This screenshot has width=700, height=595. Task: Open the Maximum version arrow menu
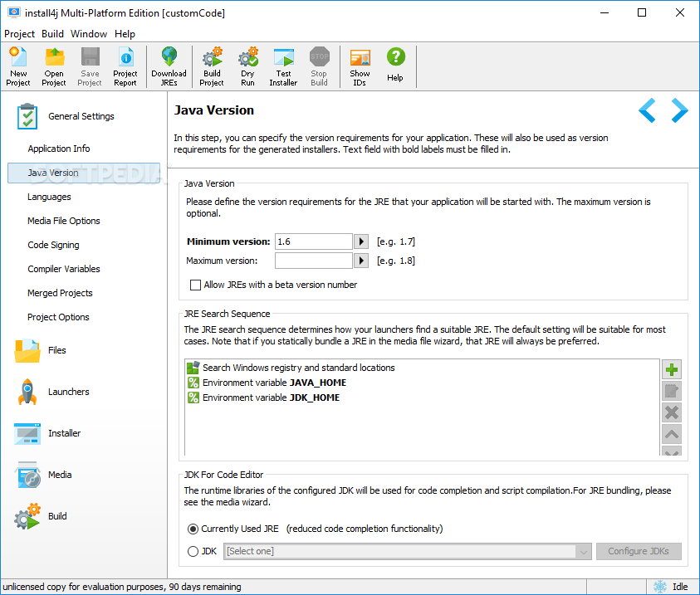tap(360, 261)
